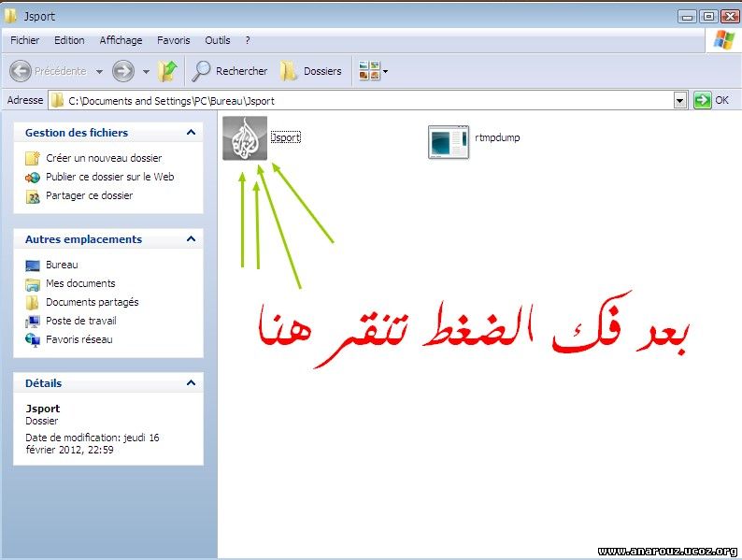This screenshot has height=560, width=742.
Task: Click the Rechercher magnifier icon
Action: click(x=201, y=71)
